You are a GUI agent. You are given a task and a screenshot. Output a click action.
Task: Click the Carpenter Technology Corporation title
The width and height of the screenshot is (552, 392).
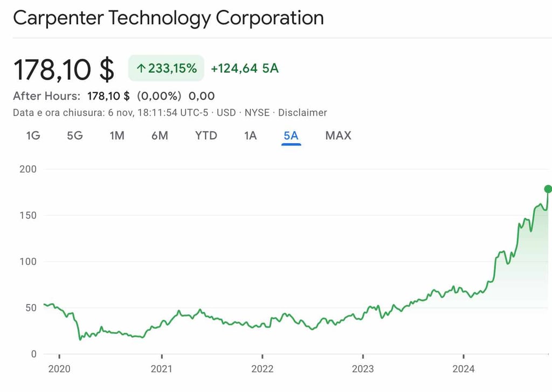click(169, 18)
